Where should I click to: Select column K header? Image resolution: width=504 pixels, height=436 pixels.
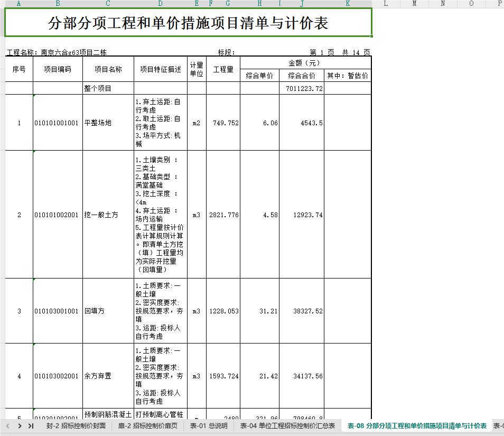(348, 4)
